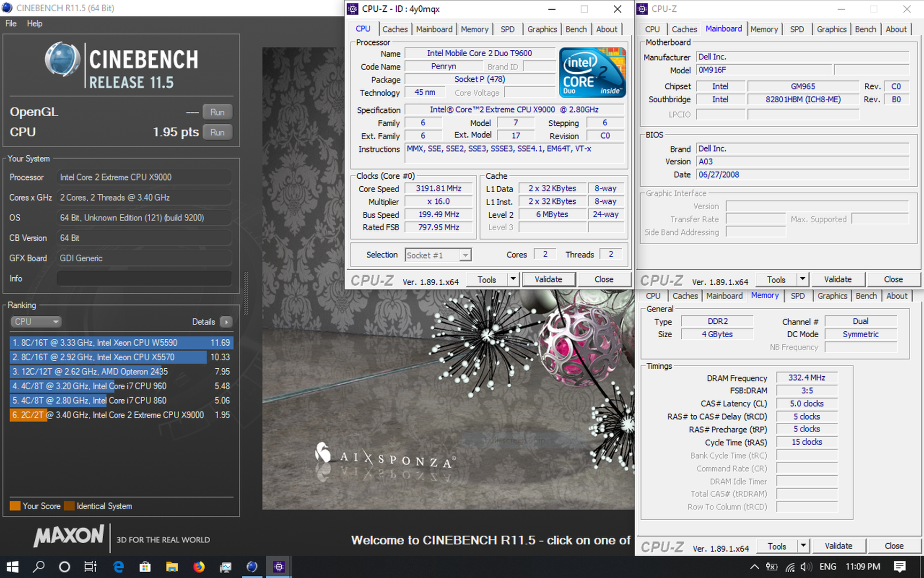Image resolution: width=924 pixels, height=578 pixels.
Task: Run the OpenGL benchmark
Action: (217, 112)
